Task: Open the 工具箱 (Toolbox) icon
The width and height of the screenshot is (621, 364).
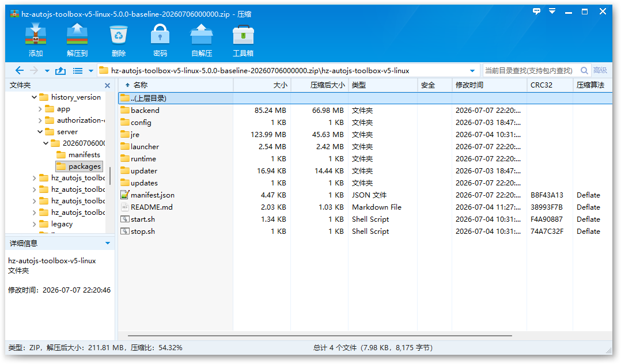Action: pos(243,35)
